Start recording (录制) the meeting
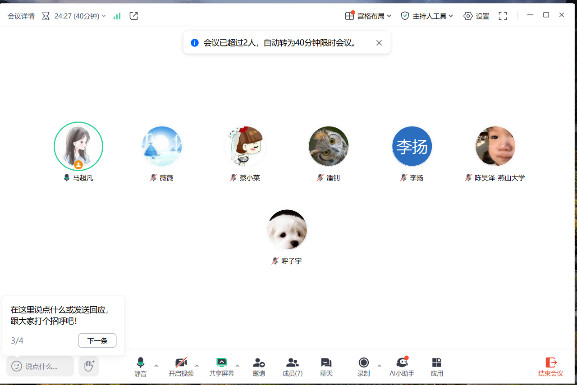Viewport: 577px width, 385px height. tap(364, 366)
